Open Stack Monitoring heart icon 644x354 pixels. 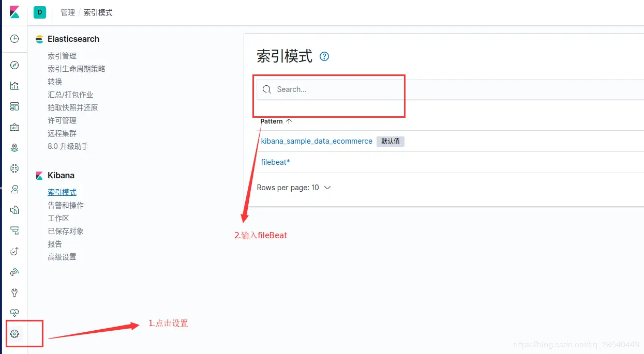coord(14,313)
